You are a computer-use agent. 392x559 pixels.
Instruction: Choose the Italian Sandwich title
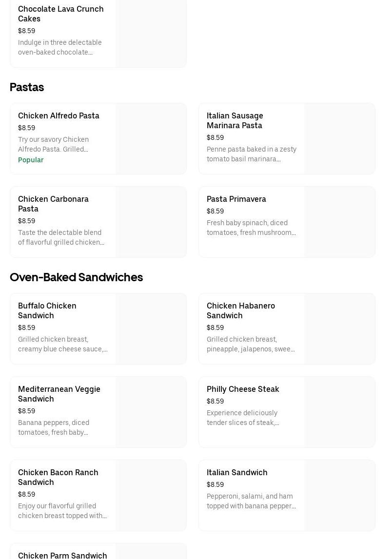pyautogui.click(x=237, y=472)
